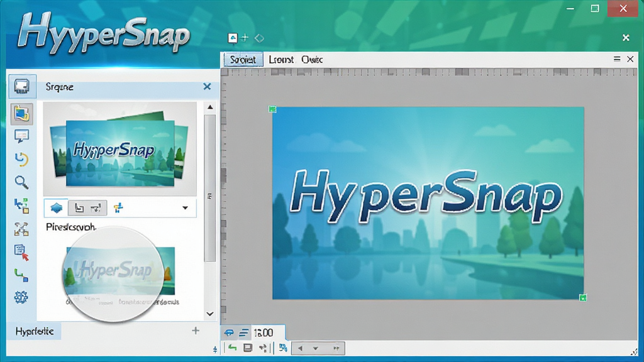Click the blue cloud icon in status tab
The width and height of the screenshot is (644, 362).
point(229,332)
